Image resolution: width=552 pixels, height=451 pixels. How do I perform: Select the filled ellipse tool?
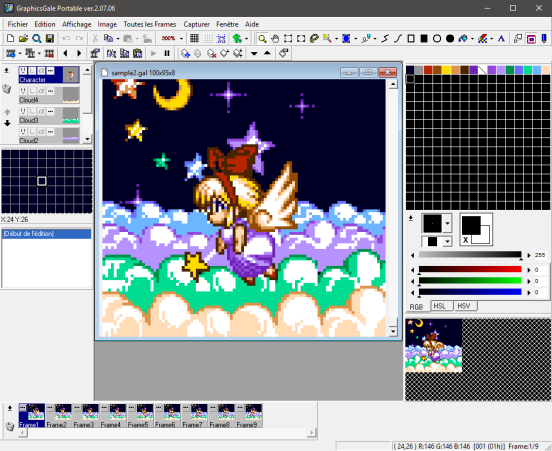pyautogui.click(x=450, y=38)
